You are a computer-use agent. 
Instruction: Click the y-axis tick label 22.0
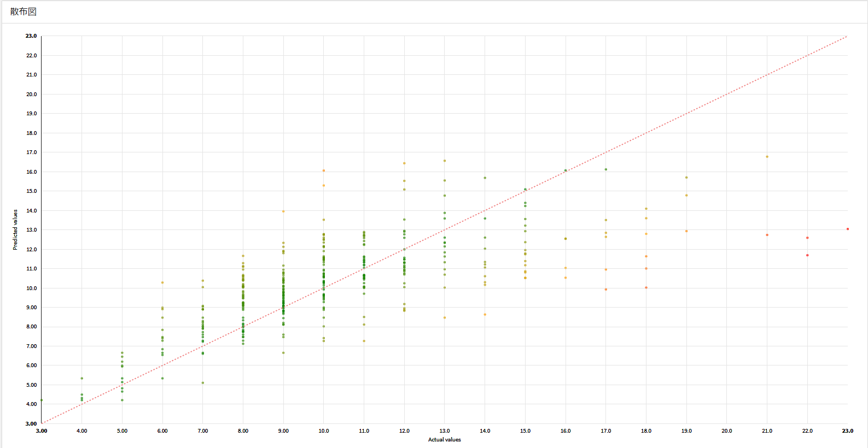point(31,56)
